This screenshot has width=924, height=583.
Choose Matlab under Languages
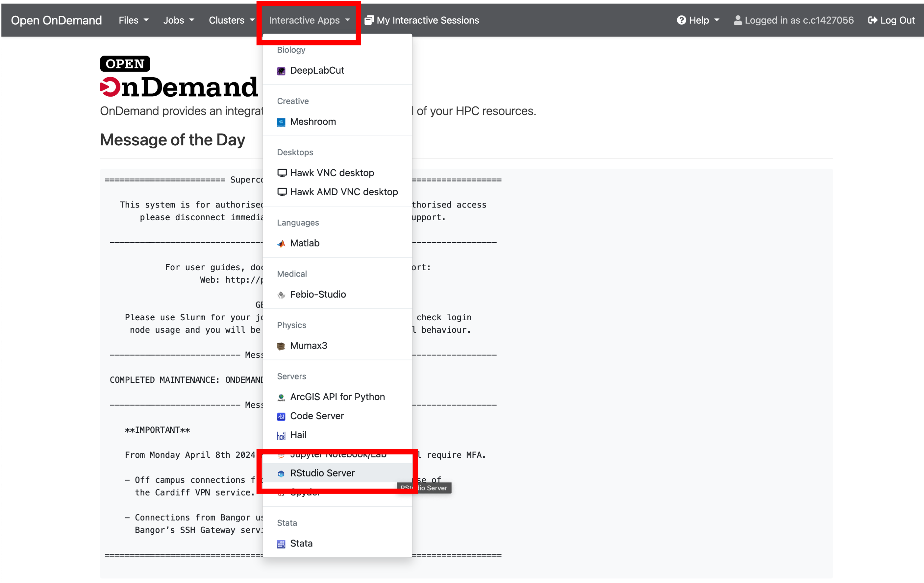click(x=337, y=243)
